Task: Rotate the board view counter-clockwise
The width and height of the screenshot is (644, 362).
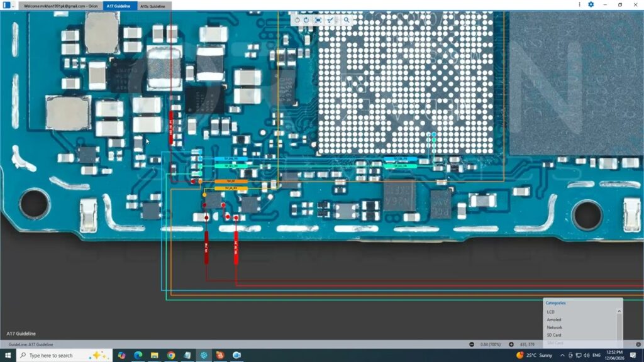Action: [297, 20]
